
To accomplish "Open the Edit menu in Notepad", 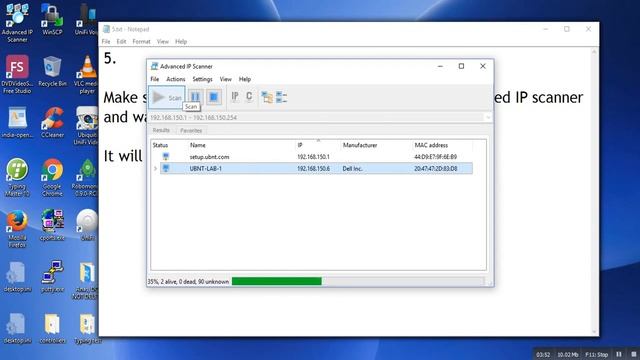I will pos(121,42).
